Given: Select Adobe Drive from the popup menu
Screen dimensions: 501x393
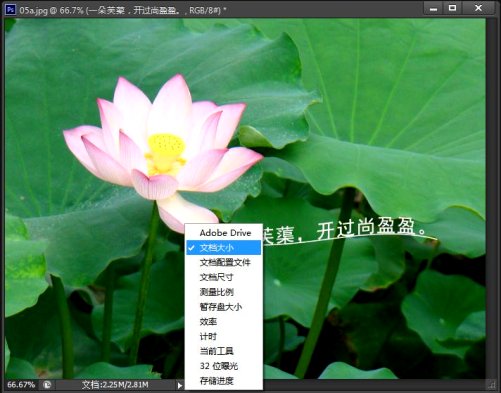Looking at the screenshot, I should coord(224,233).
